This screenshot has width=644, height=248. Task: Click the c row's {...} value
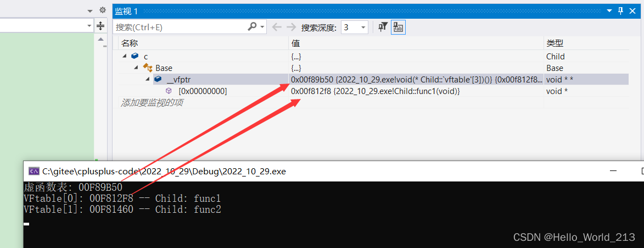click(296, 56)
